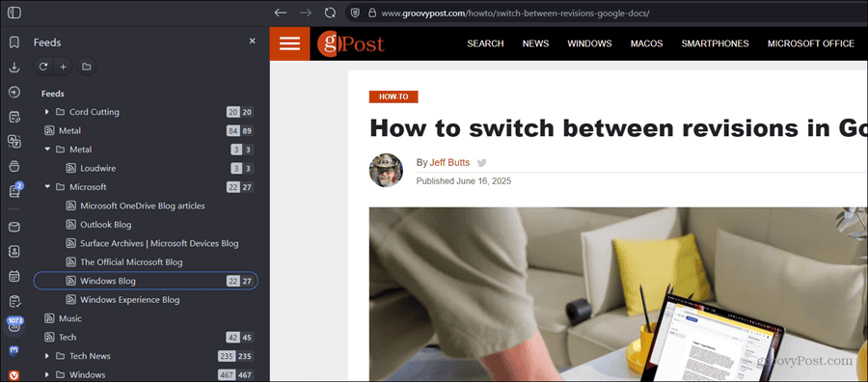Viewport: 868px width, 383px height.
Task: Expand the Windows folder
Action: point(47,374)
